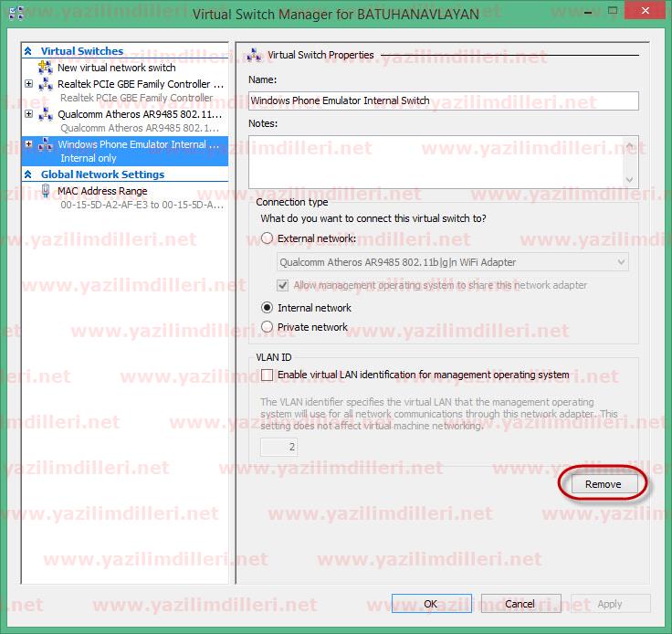Screen dimensions: 672x634
Task: Select the External network radio button
Action: (267, 238)
